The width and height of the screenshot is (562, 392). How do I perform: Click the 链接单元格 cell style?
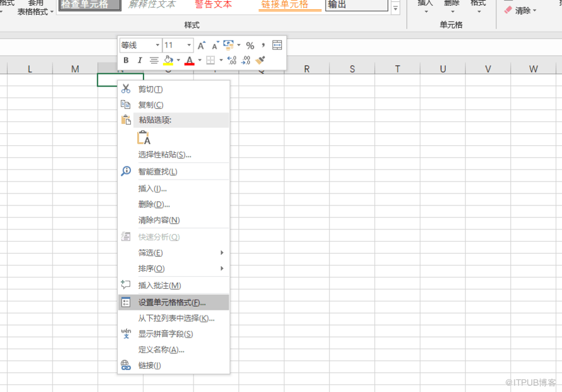click(x=285, y=4)
